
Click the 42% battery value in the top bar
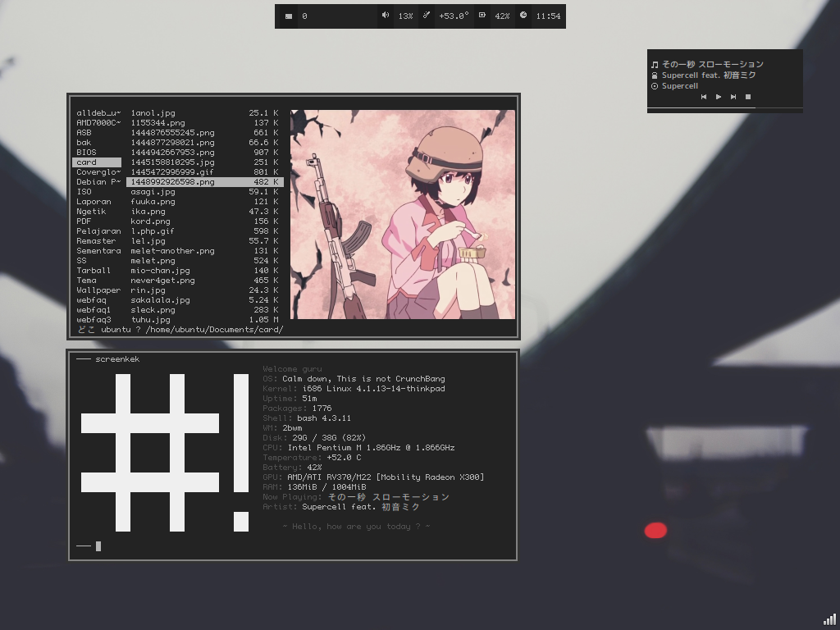pos(502,16)
